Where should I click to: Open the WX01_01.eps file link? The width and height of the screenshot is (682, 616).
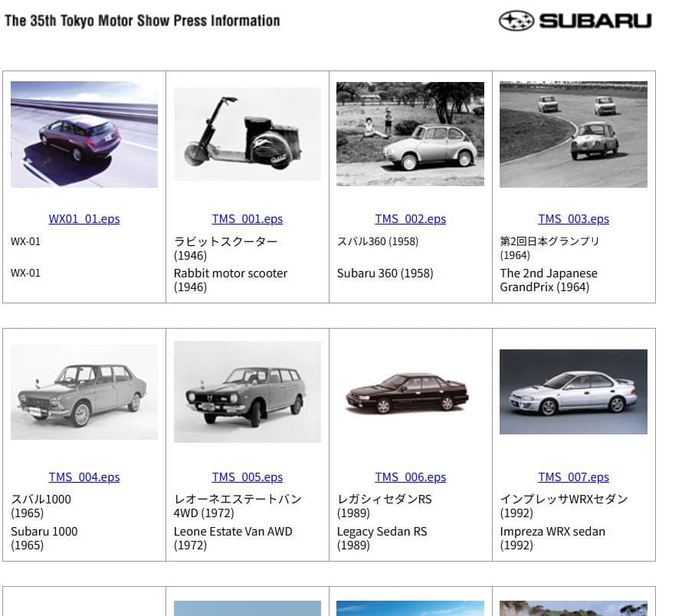tap(84, 219)
